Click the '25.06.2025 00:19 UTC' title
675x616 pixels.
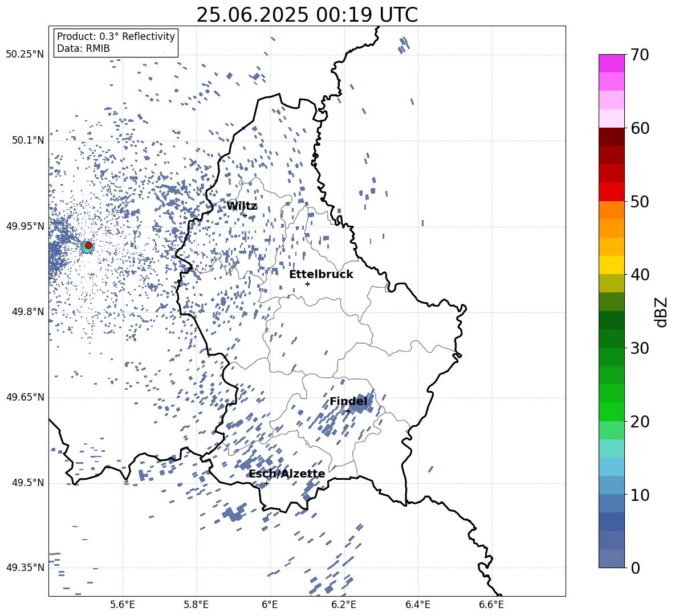(x=307, y=15)
